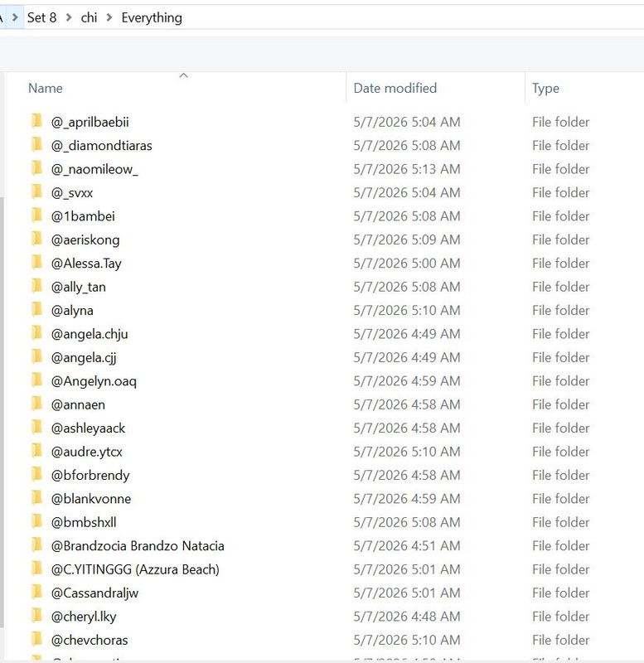
Task: Click date 5/7/2026 5:13 AM
Action: click(406, 169)
